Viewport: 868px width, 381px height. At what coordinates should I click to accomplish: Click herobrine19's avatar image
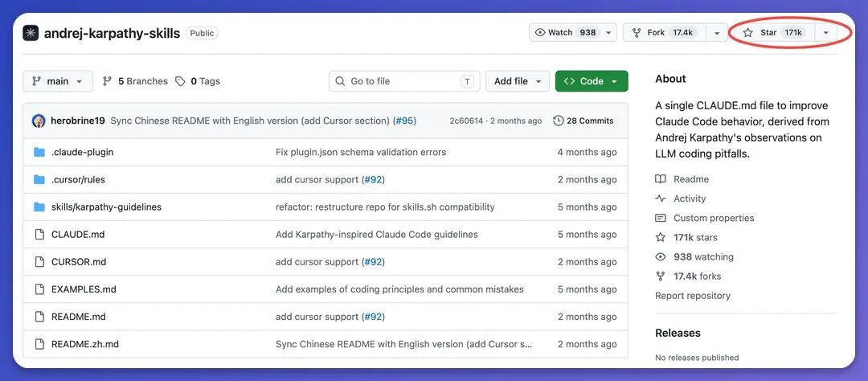tap(39, 121)
